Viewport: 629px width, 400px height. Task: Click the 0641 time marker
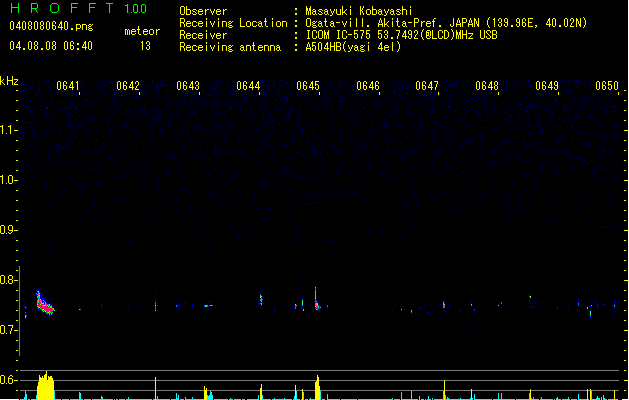[x=67, y=86]
